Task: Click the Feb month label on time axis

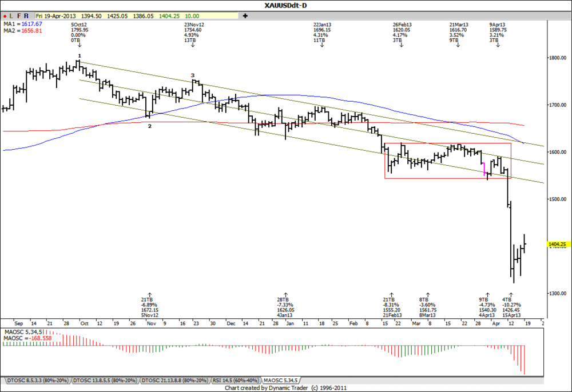Action: point(353,323)
